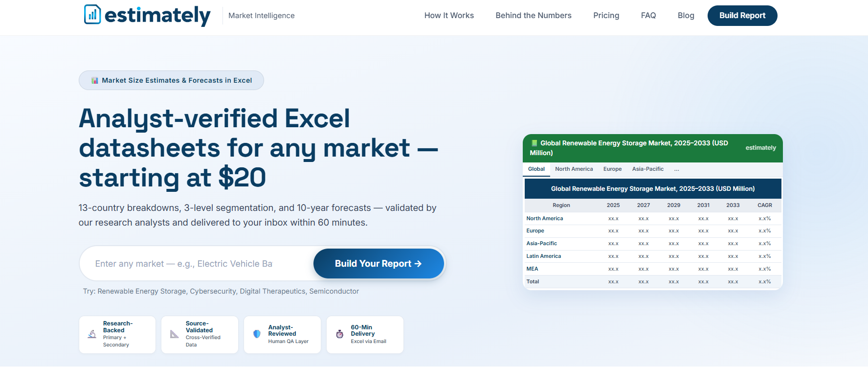Click the ellipsis more-tabs indicator
This screenshot has width=868, height=368.
pyautogui.click(x=677, y=169)
